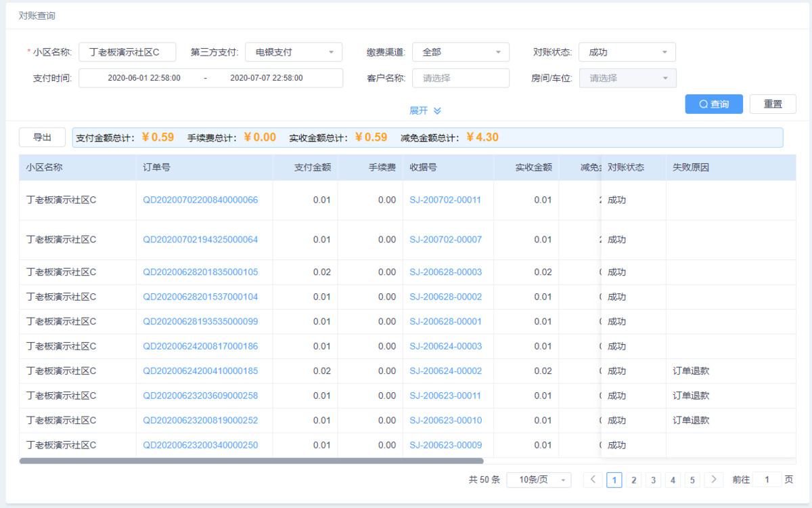Open receipt SJ-200628-00003
Image resolution: width=812 pixels, height=508 pixels.
click(446, 272)
